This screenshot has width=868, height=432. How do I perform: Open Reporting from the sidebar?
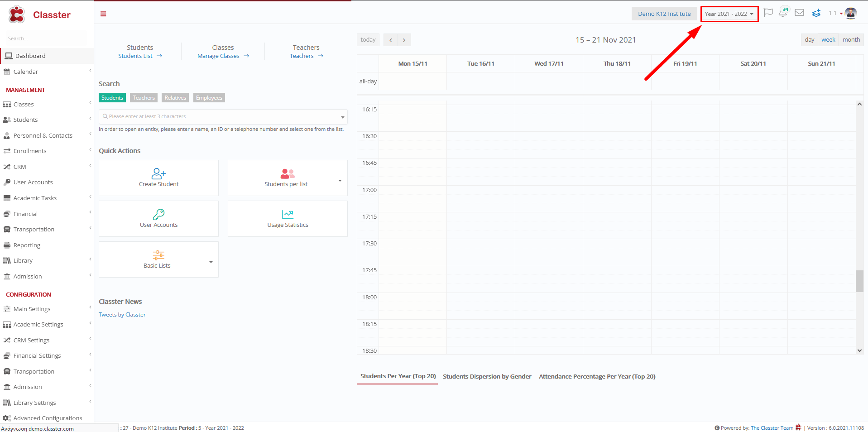click(x=27, y=245)
